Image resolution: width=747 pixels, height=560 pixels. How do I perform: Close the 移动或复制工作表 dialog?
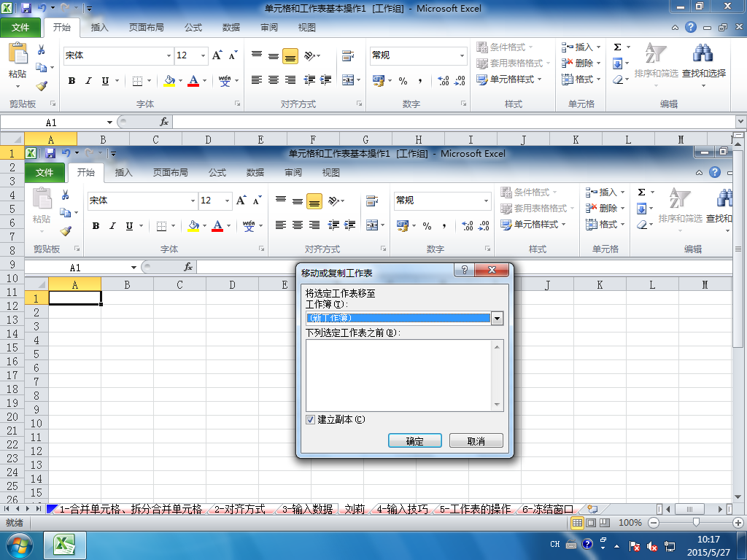[492, 270]
